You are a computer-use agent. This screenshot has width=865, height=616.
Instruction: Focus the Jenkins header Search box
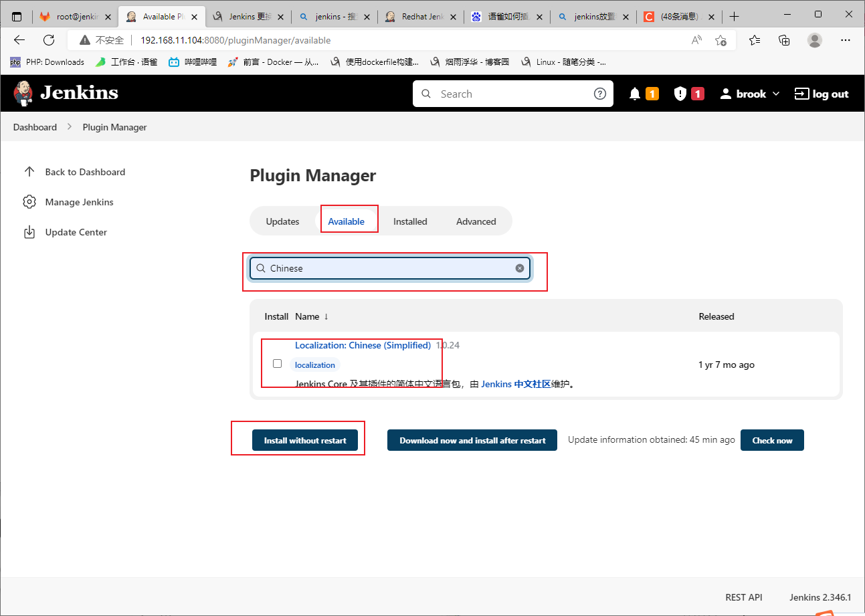[x=513, y=94]
